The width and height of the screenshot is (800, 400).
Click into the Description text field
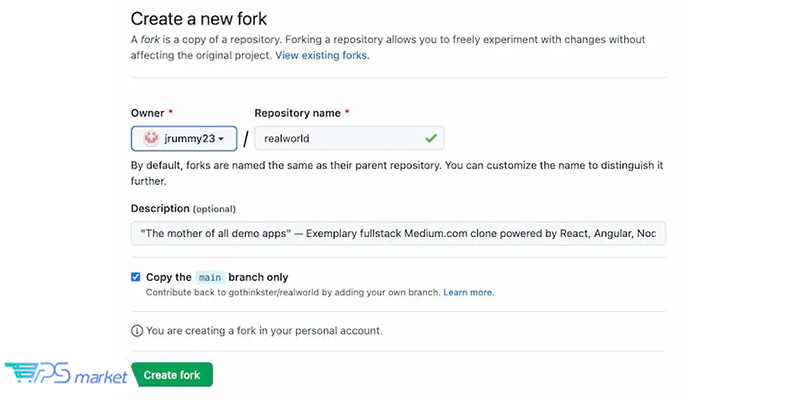pyautogui.click(x=398, y=234)
